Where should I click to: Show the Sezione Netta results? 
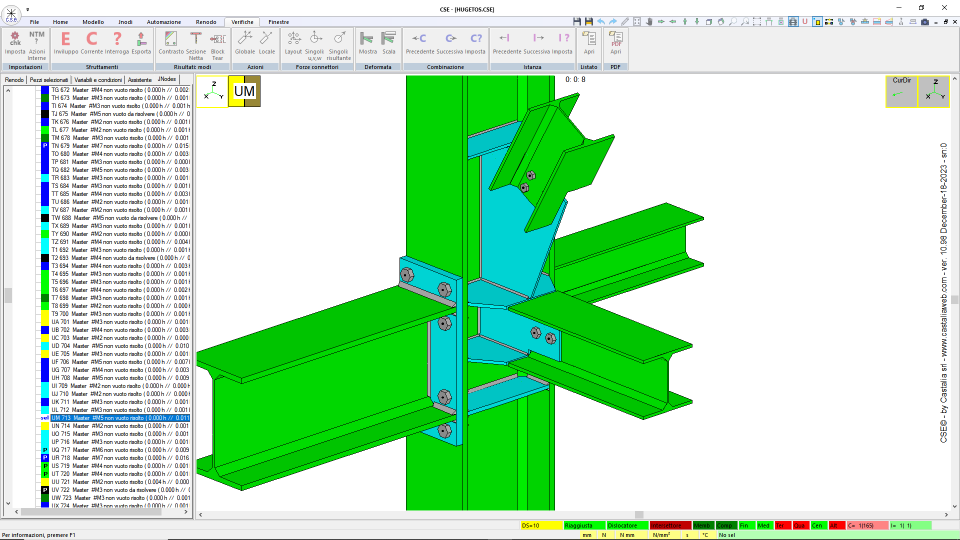(x=195, y=46)
